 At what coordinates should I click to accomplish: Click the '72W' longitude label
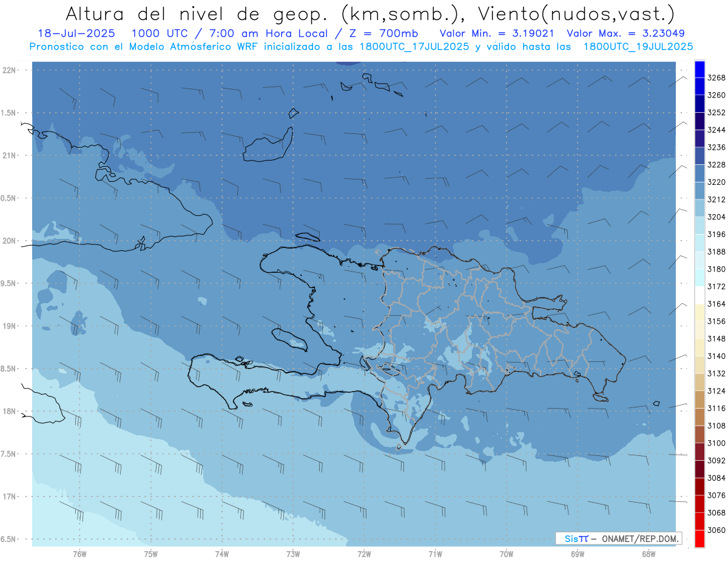pos(365,554)
